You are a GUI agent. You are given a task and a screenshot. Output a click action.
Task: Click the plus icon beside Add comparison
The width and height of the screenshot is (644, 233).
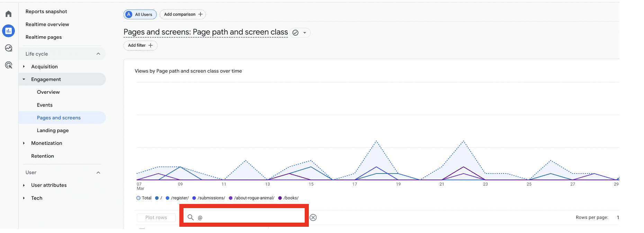tap(200, 14)
